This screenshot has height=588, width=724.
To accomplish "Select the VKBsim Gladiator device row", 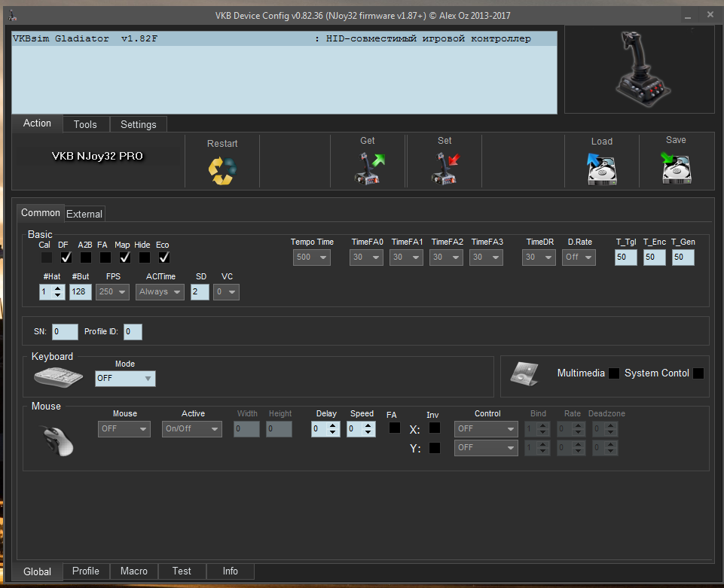I will point(284,38).
